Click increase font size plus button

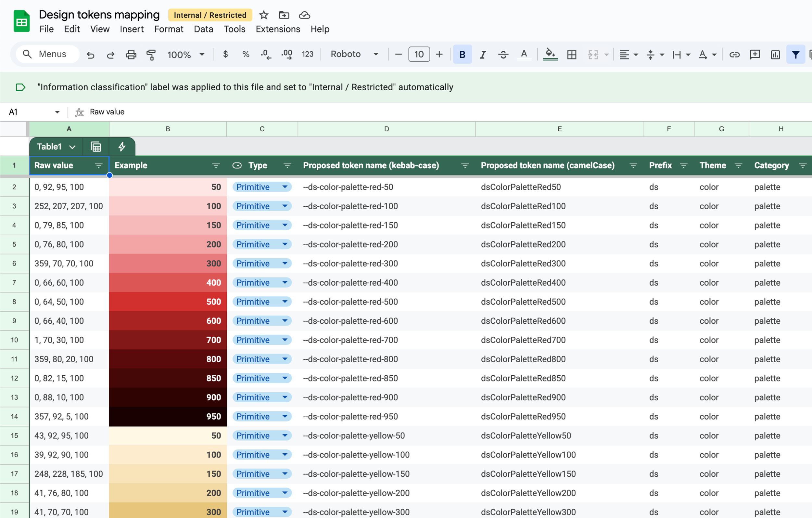(439, 54)
